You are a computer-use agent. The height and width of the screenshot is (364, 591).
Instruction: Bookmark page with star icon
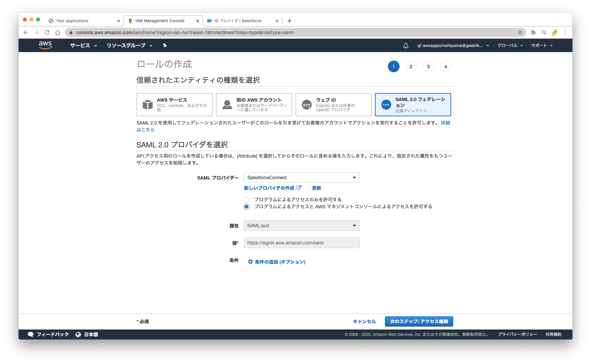coord(520,32)
